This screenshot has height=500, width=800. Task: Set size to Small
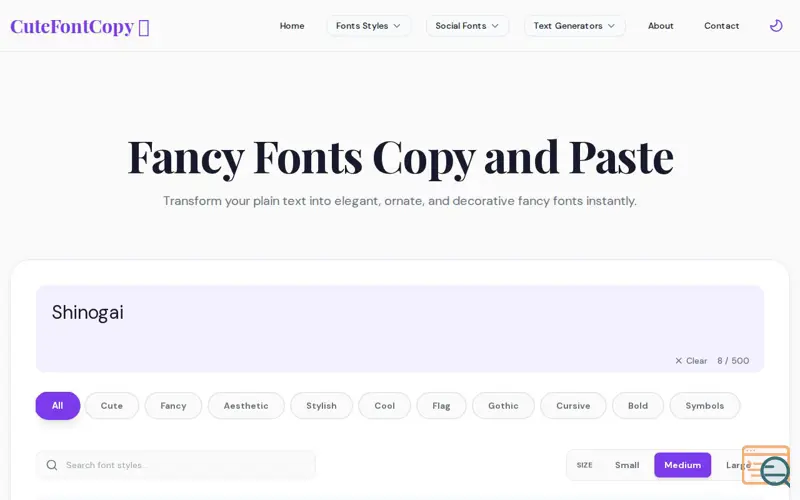627,465
